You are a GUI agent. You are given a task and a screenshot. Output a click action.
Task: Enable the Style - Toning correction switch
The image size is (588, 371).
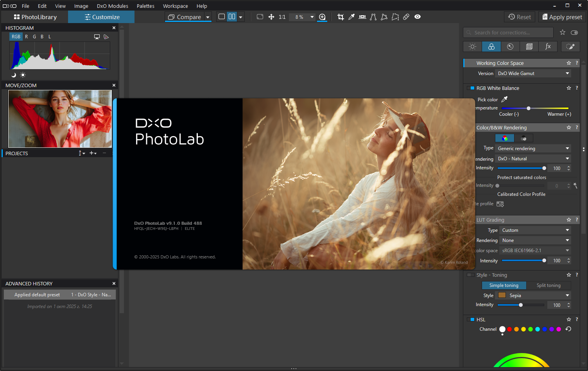[x=471, y=275]
